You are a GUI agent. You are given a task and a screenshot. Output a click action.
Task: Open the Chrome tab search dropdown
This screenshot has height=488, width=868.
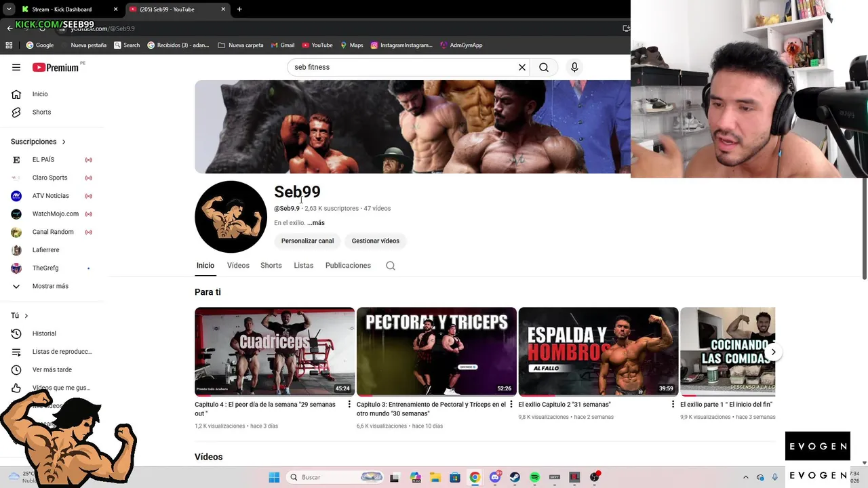(x=9, y=9)
